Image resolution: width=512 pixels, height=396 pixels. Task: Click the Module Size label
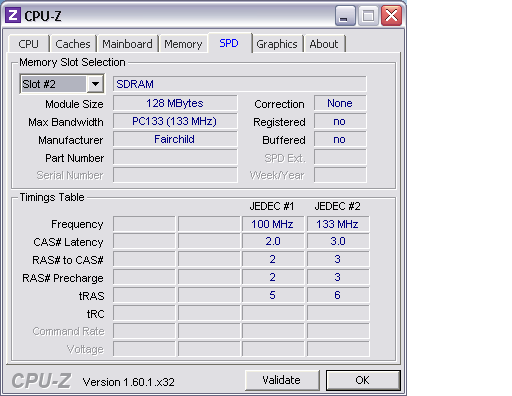(74, 104)
